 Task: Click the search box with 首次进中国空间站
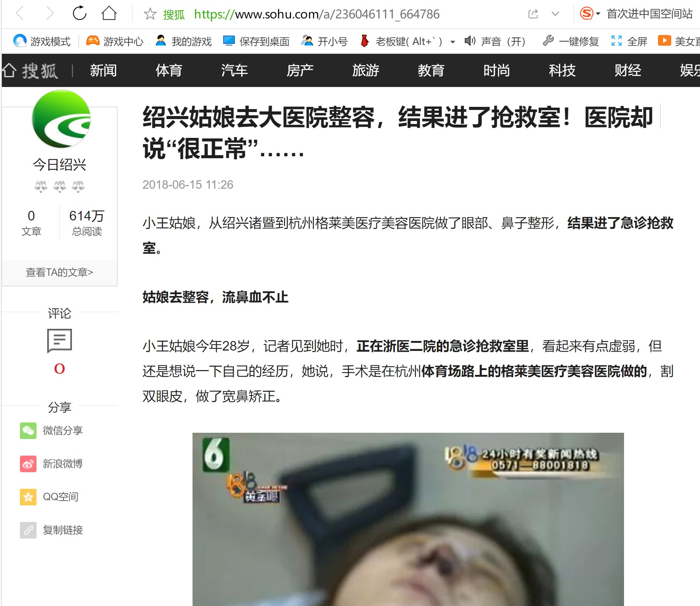point(650,14)
